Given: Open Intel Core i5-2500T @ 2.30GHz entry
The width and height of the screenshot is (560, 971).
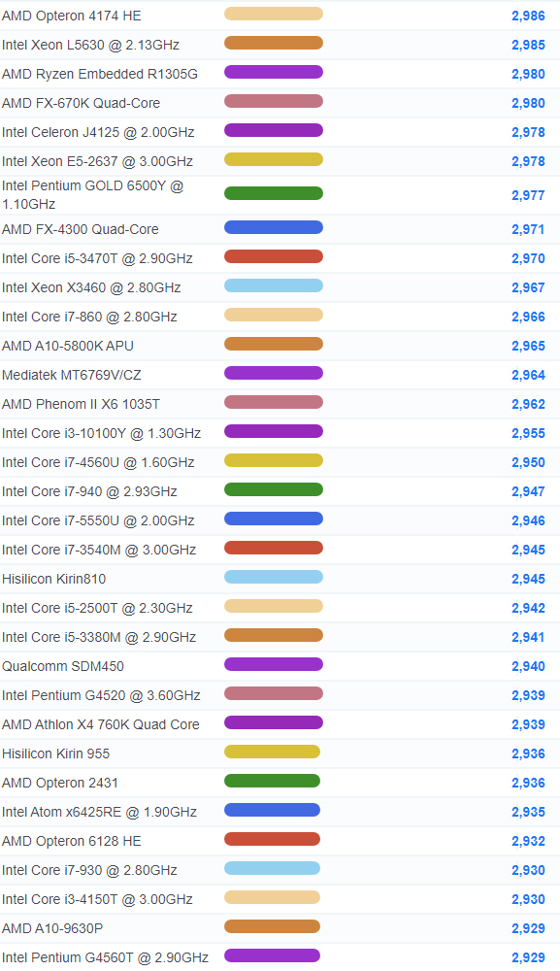Looking at the screenshot, I should 97,608.
